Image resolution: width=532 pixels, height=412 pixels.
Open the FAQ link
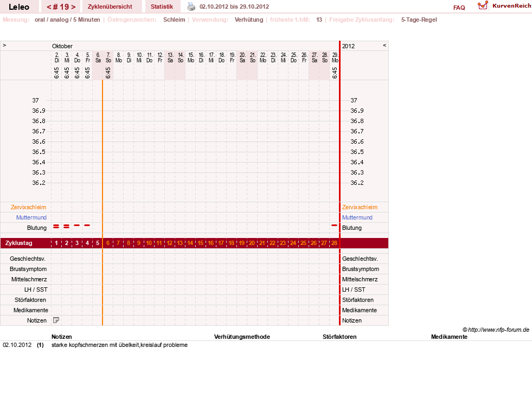click(459, 8)
